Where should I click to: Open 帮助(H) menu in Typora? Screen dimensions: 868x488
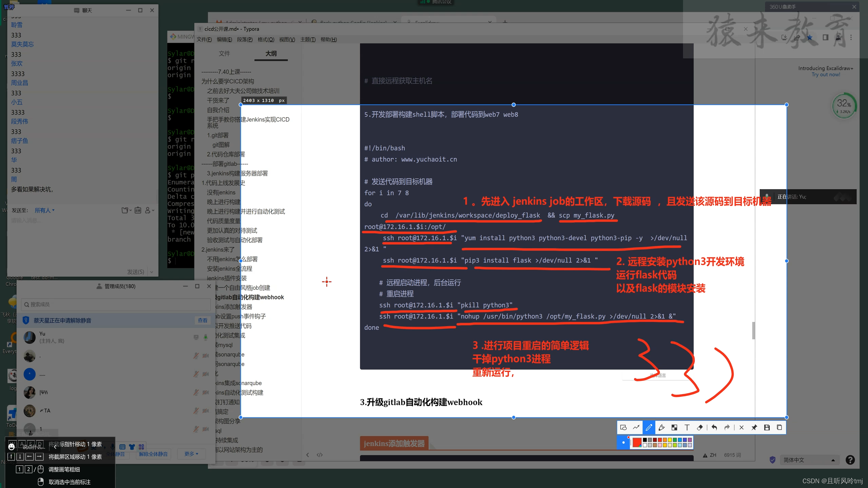329,40
